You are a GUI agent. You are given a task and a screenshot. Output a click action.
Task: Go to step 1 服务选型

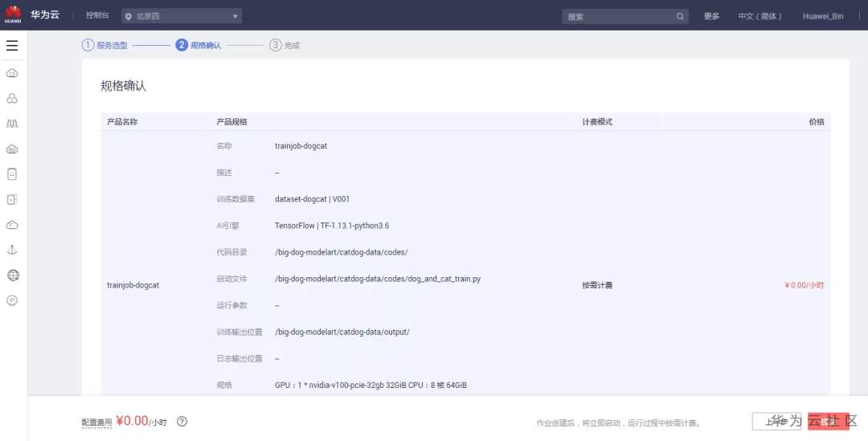point(104,45)
